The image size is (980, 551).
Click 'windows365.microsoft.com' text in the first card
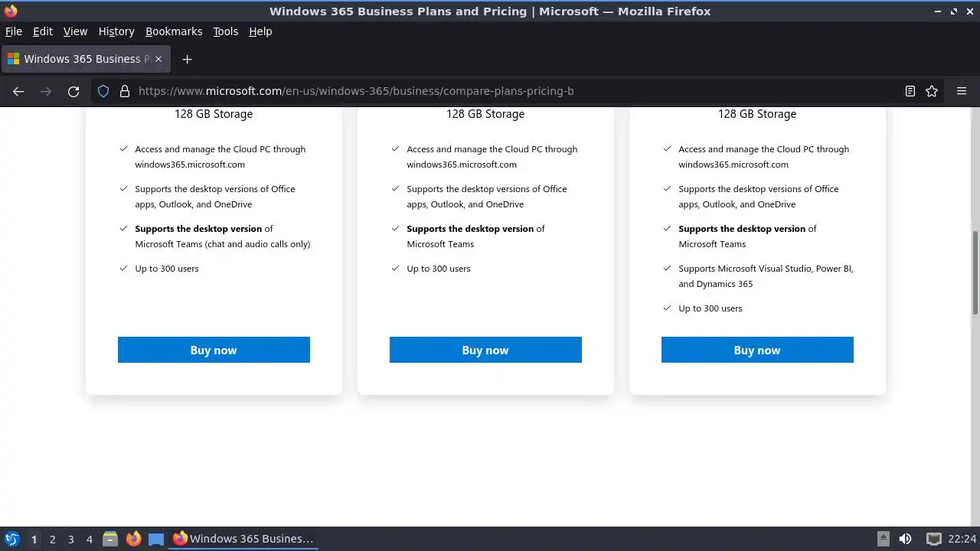coord(190,165)
